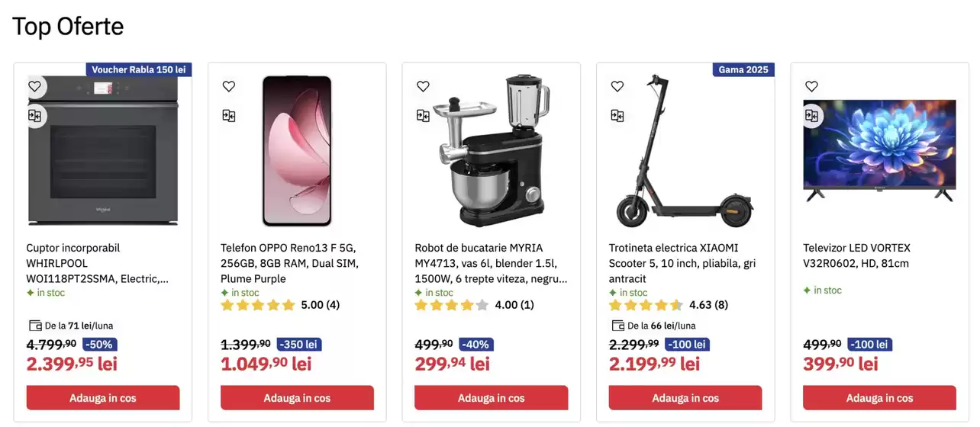Image resolution: width=980 pixels, height=427 pixels.
Task: Open Televizor LED VORTEX product link
Action: 856,255
